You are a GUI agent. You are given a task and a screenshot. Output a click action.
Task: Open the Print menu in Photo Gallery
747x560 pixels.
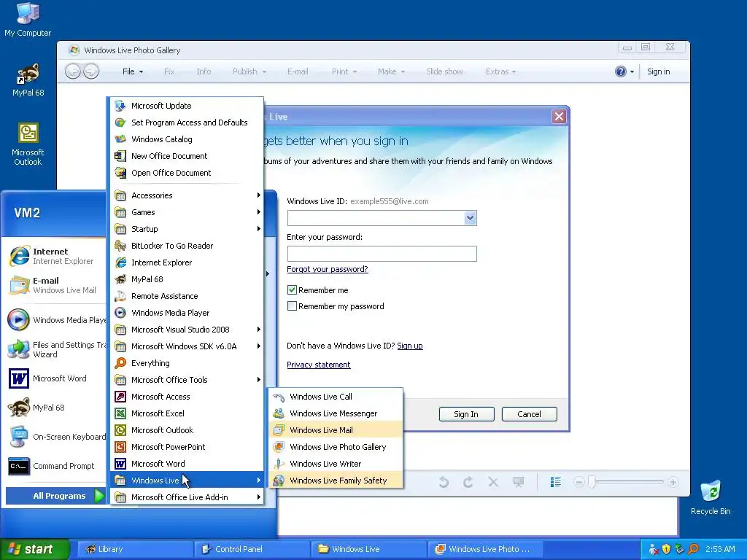(344, 71)
